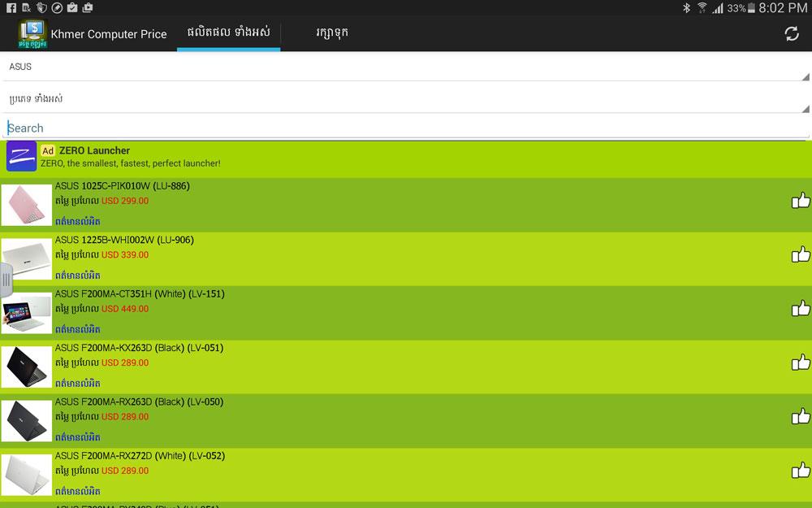Select the ASUS F200MA-RX263D (Black) title
The height and width of the screenshot is (508, 812).
coord(140,402)
